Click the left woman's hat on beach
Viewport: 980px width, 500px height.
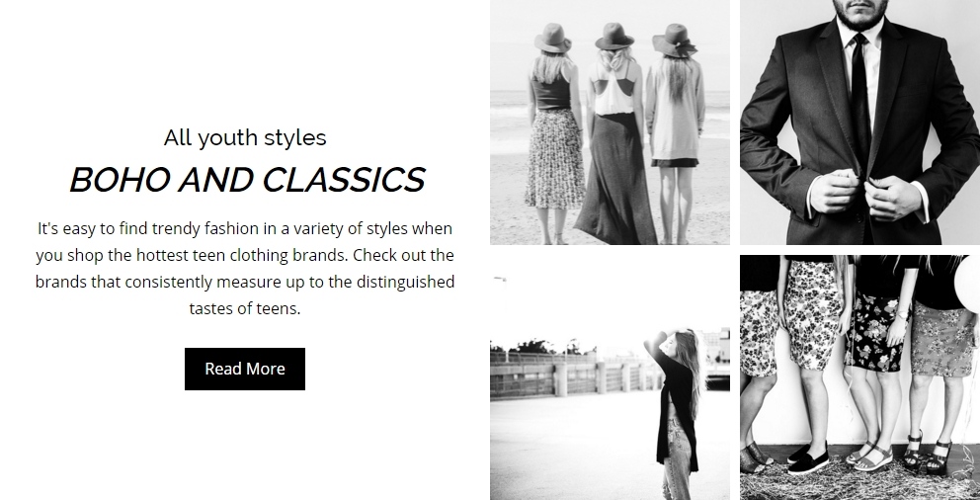pyautogui.click(x=552, y=39)
